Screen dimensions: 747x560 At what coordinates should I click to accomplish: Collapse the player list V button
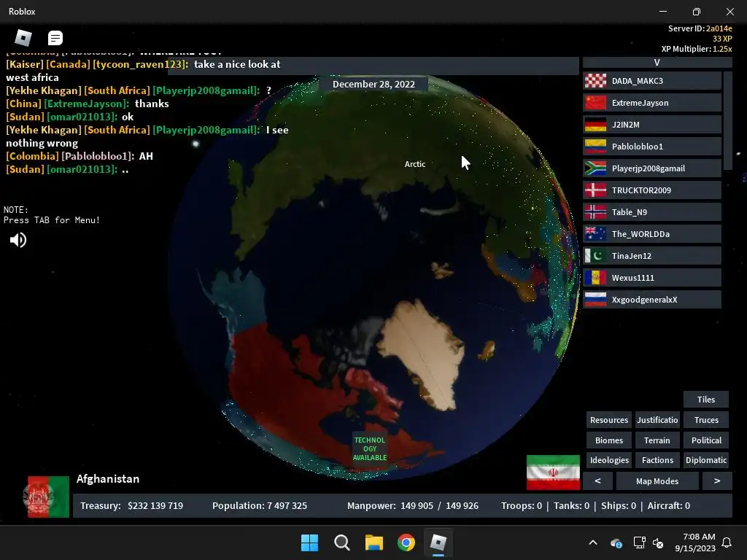(x=657, y=63)
